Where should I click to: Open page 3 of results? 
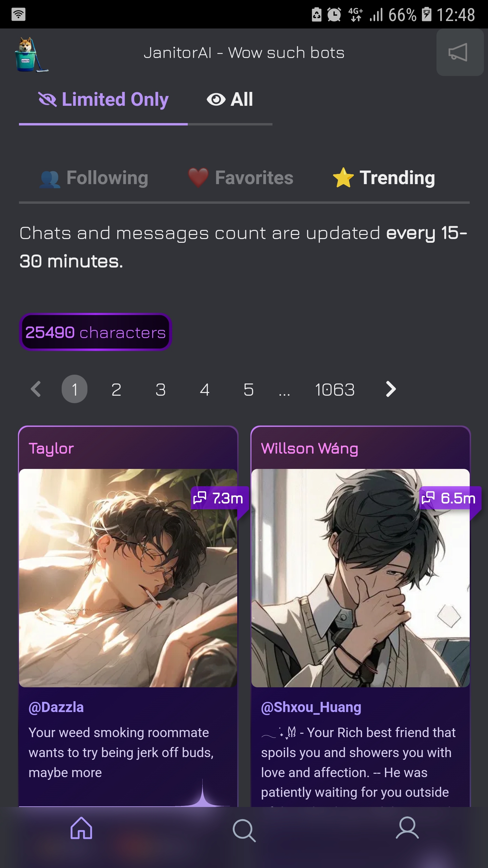(x=161, y=389)
